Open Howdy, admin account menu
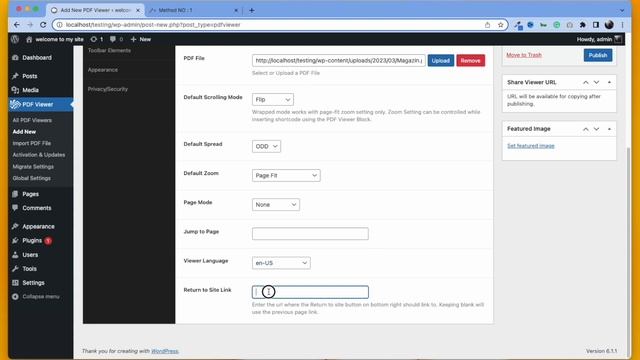The width and height of the screenshot is (640, 360). point(599,39)
